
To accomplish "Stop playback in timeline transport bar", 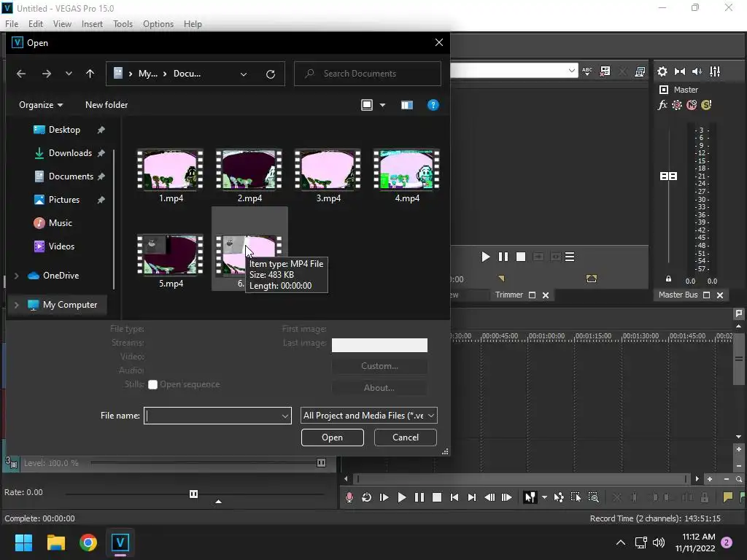I will (x=436, y=497).
